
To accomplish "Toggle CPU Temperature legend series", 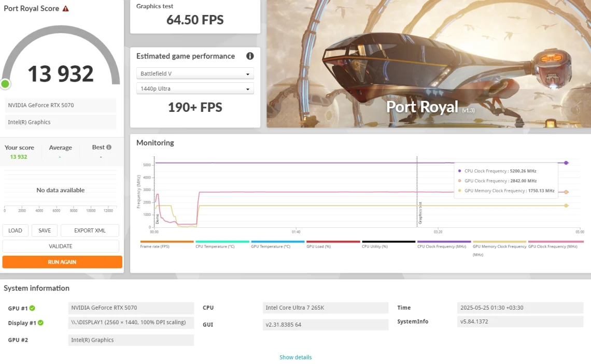I will pos(222,244).
